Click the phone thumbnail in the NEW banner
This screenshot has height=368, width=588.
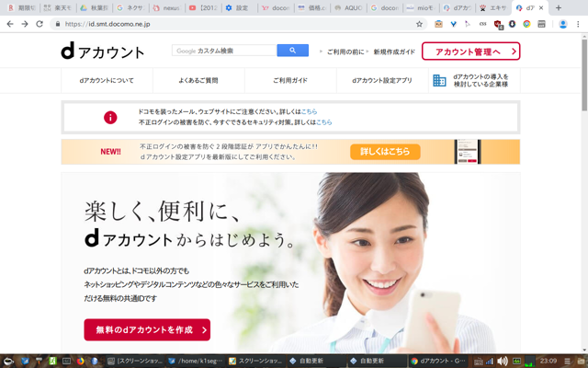pos(468,152)
